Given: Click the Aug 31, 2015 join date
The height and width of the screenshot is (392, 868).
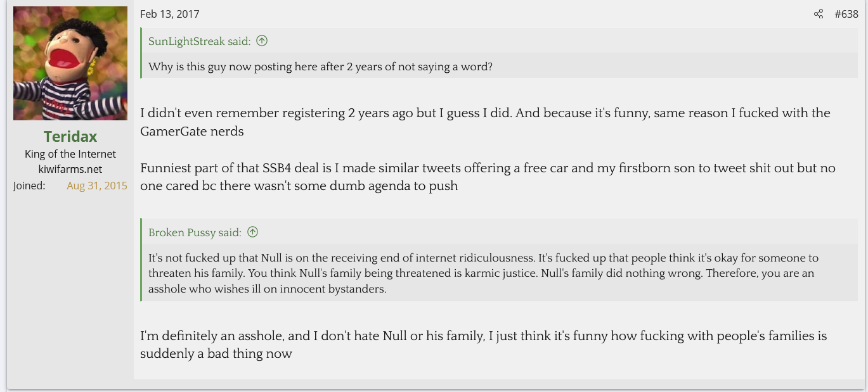Looking at the screenshot, I should (97, 186).
